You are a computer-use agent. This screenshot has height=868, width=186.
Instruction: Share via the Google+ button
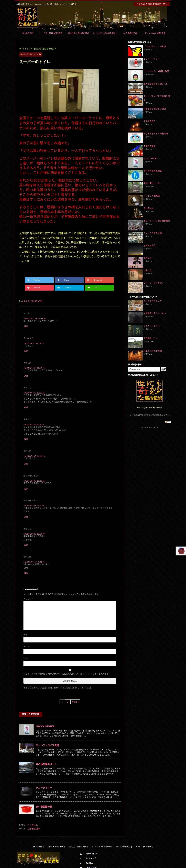(99, 280)
